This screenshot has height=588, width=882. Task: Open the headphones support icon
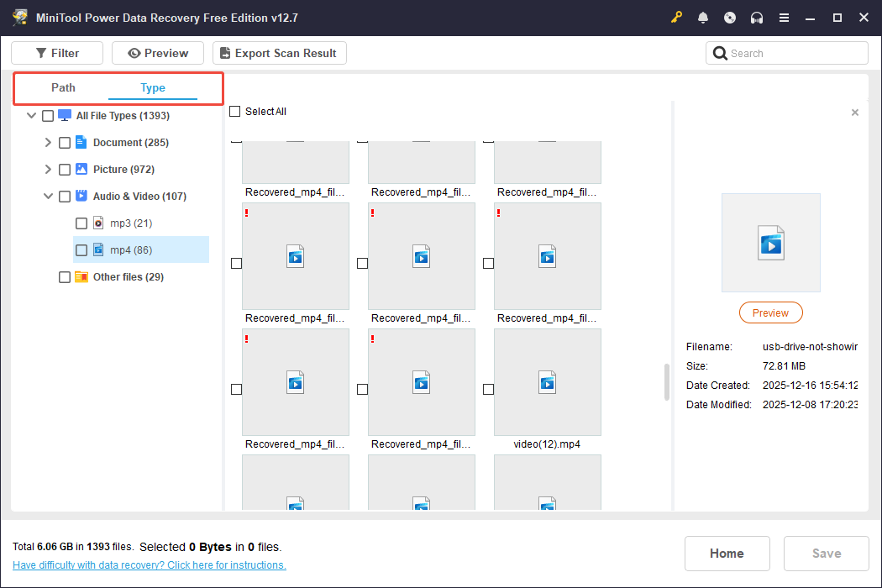pyautogui.click(x=757, y=18)
